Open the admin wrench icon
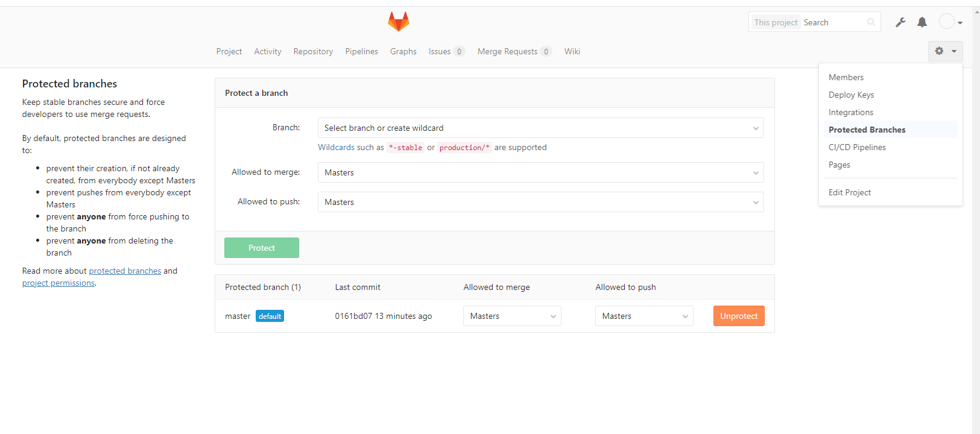 pos(900,22)
